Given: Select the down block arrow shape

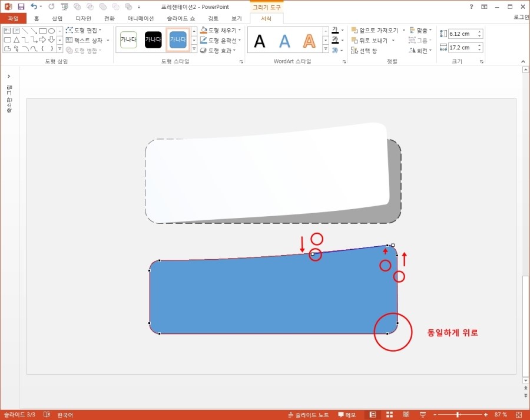Looking at the screenshot, I should pyautogui.click(x=51, y=40).
